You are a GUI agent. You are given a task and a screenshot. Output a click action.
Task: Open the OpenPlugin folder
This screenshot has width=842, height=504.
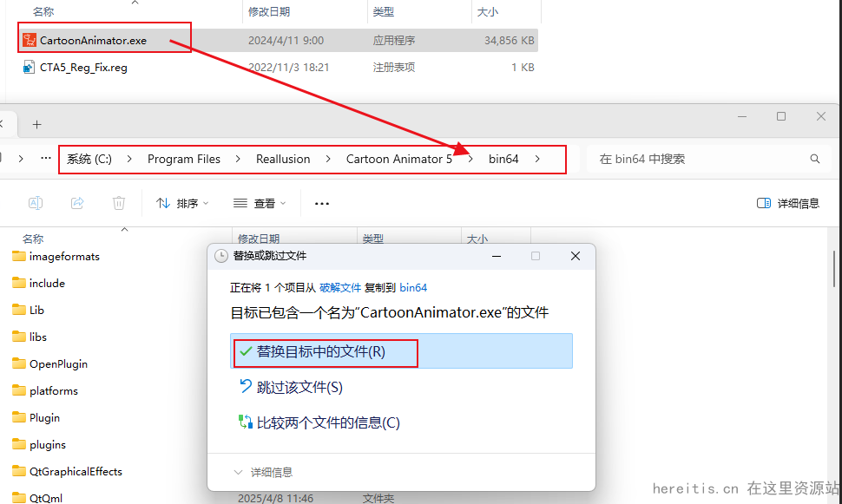[50, 363]
